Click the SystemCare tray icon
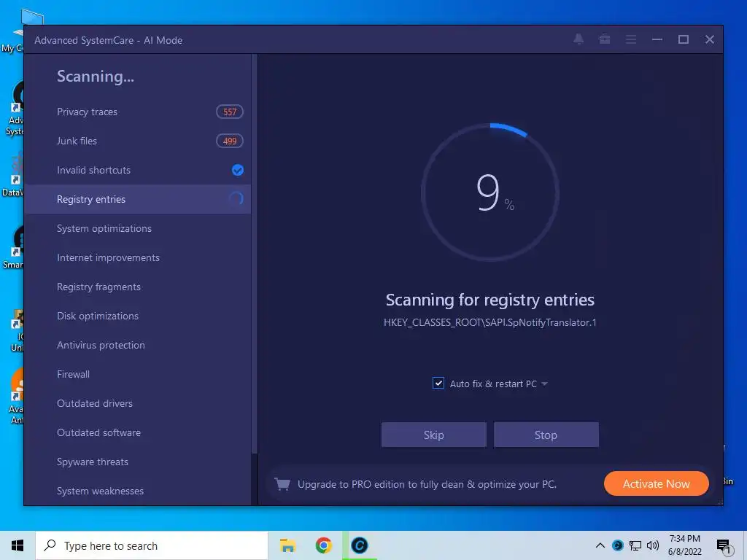 pos(617,545)
